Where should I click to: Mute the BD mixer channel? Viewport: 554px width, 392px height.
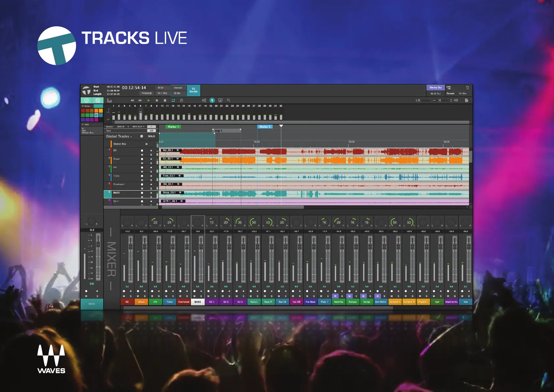(124, 296)
